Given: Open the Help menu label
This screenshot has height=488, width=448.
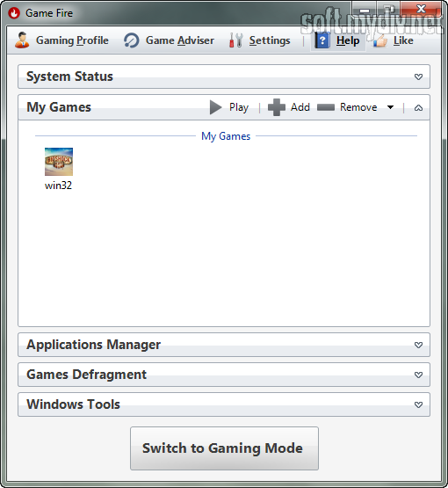Looking at the screenshot, I should tap(348, 40).
